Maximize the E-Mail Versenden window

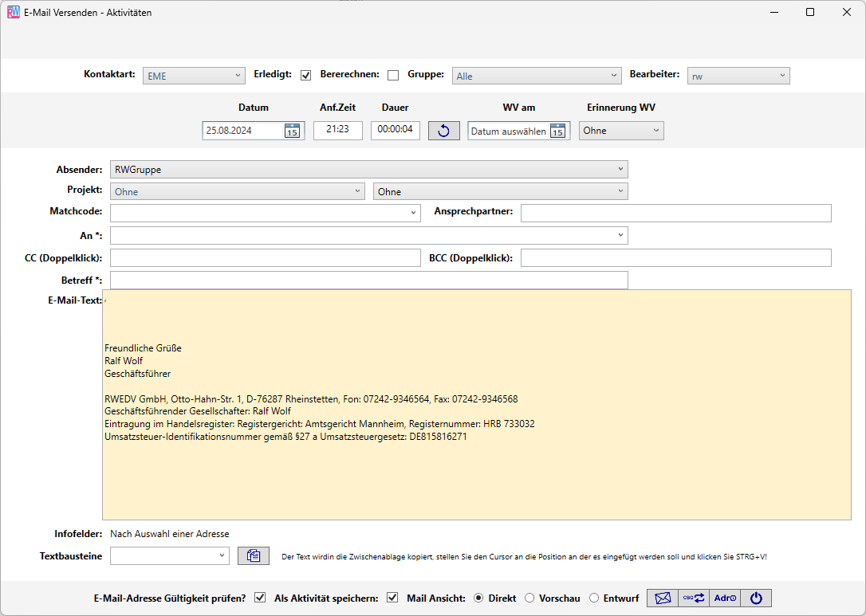(810, 12)
